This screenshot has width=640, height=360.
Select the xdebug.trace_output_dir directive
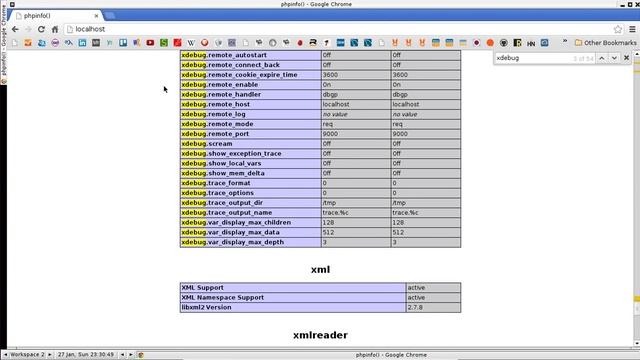coord(222,203)
